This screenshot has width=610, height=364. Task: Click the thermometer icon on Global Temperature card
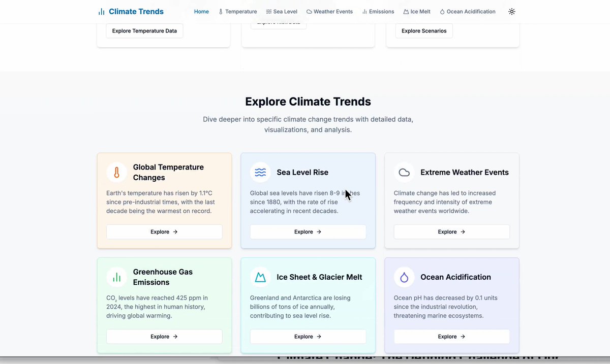pos(116,173)
